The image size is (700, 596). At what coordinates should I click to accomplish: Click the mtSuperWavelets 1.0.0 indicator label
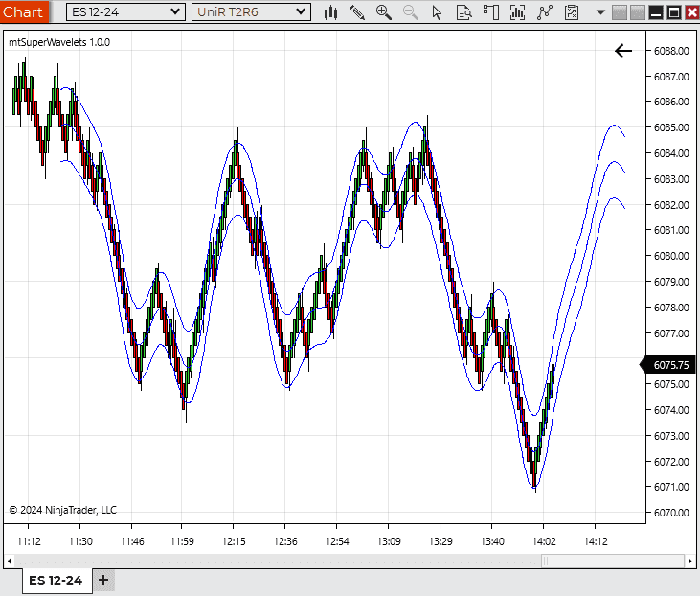pos(59,42)
